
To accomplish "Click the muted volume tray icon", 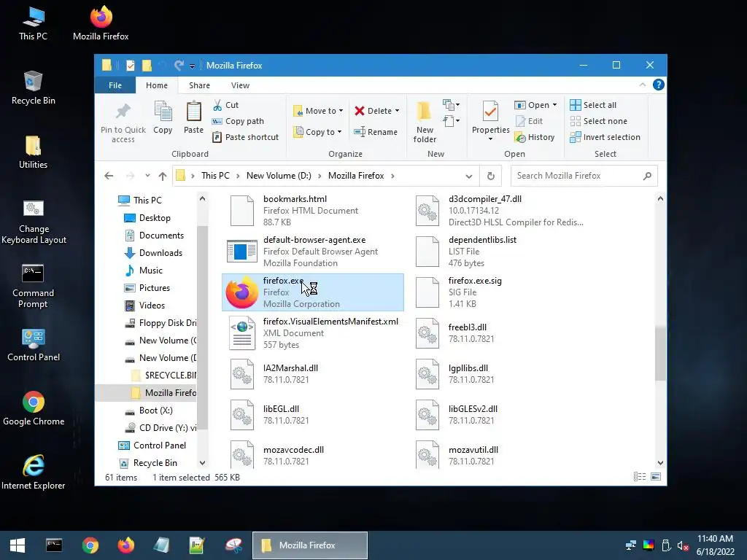I will 683,545.
